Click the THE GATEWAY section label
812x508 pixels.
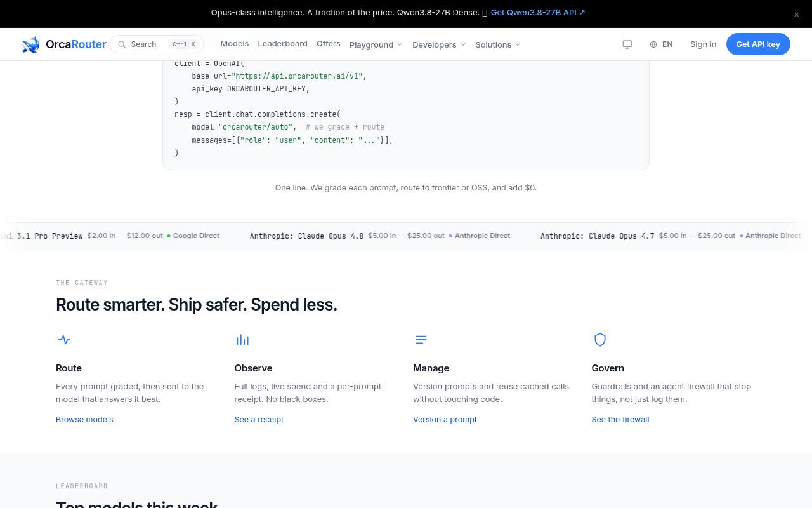[x=82, y=283]
